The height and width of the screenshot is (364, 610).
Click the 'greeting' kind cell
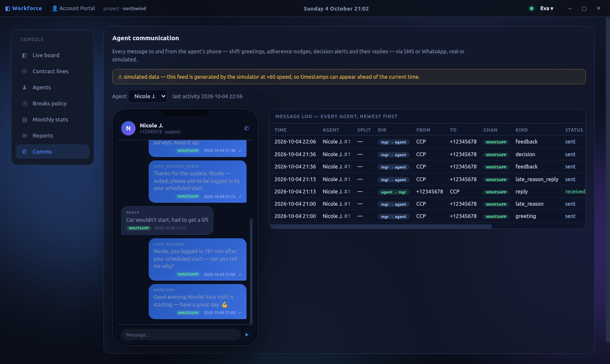click(x=526, y=216)
